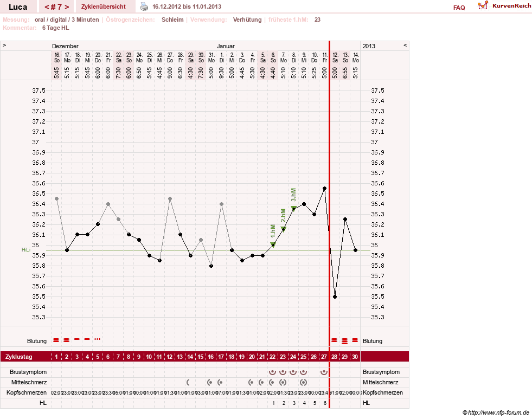Go to previous cycle with the '<' before #7

coord(47,7)
